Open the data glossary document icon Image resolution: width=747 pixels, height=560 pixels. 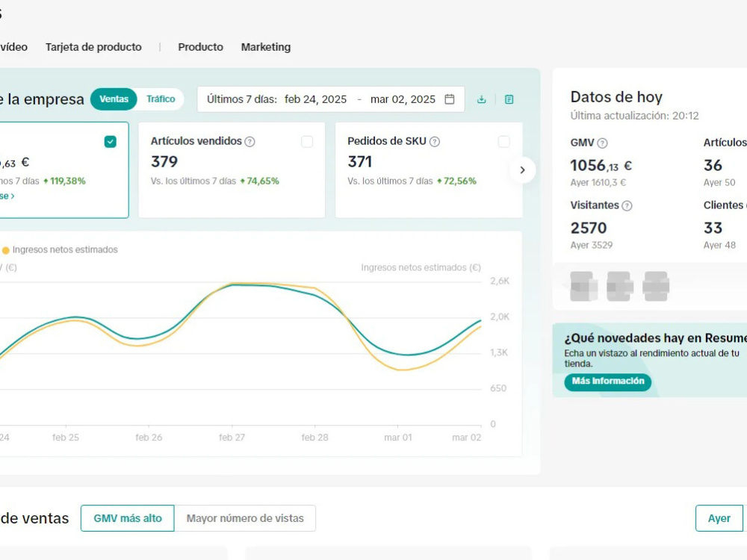[509, 99]
